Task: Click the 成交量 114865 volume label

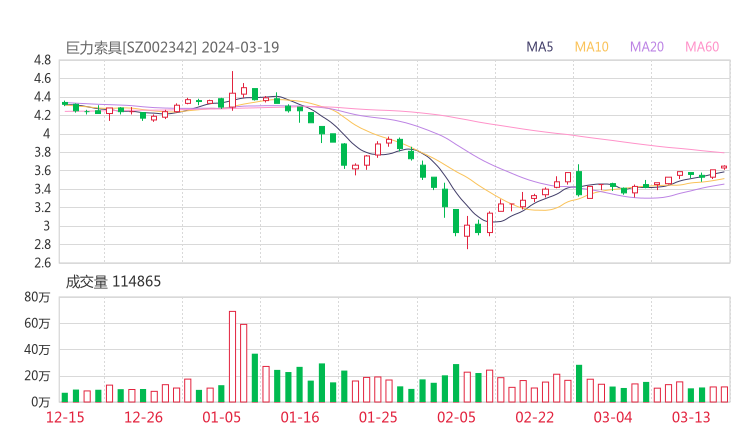Action: (x=113, y=282)
